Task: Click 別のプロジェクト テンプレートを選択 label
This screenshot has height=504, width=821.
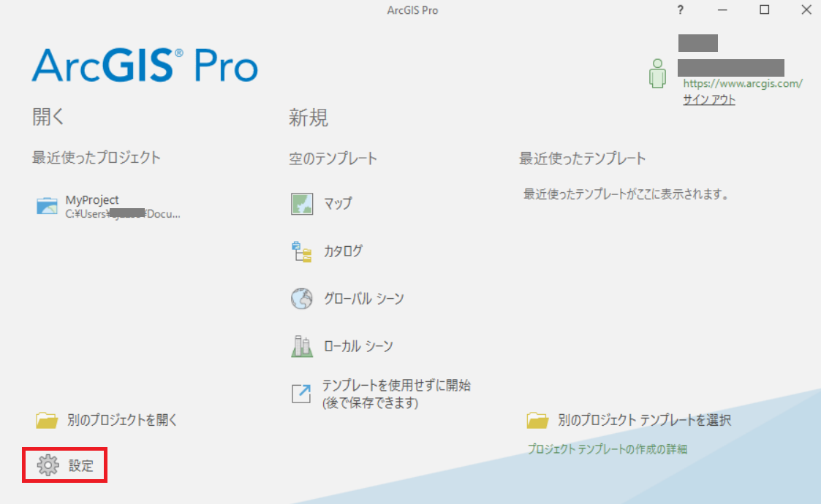Action: point(645,420)
